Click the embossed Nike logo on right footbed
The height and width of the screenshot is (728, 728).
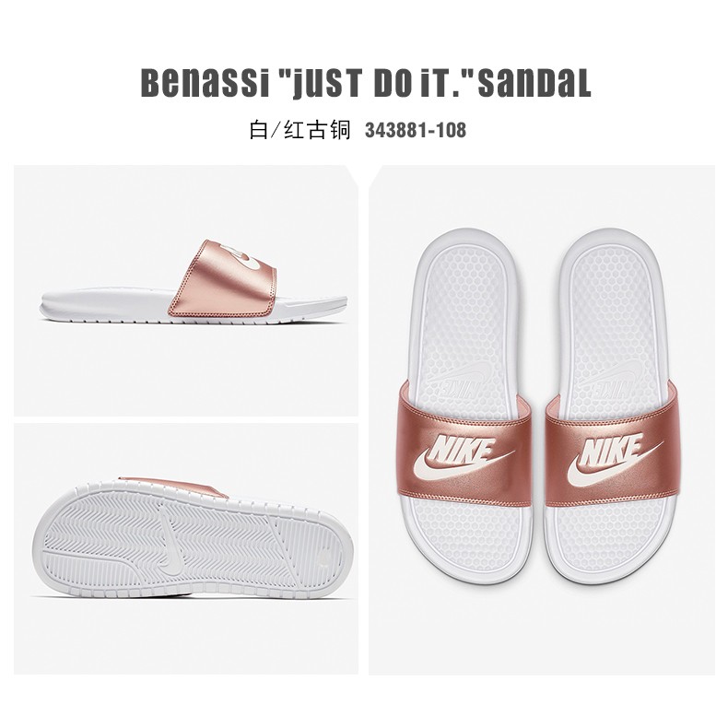(611, 376)
